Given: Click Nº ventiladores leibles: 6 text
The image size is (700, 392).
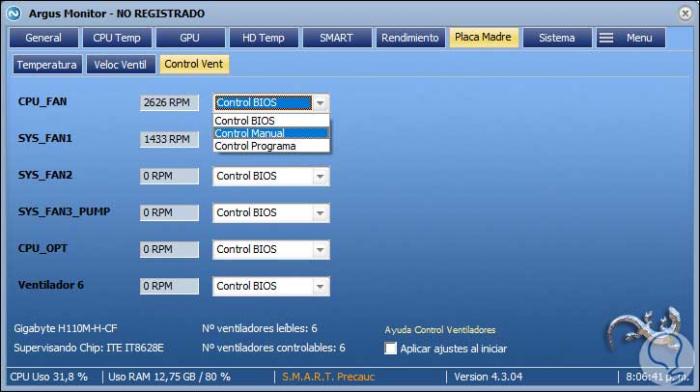Looking at the screenshot, I should [x=259, y=329].
